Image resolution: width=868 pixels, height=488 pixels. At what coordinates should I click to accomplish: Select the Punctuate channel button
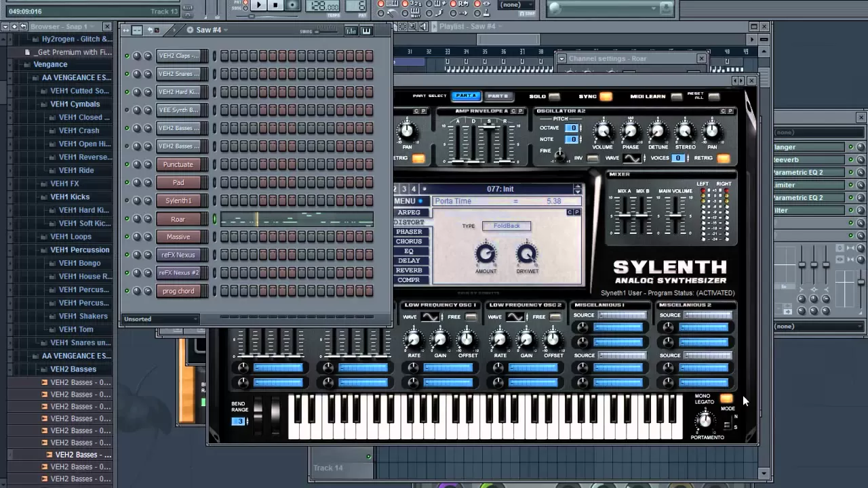tap(178, 164)
